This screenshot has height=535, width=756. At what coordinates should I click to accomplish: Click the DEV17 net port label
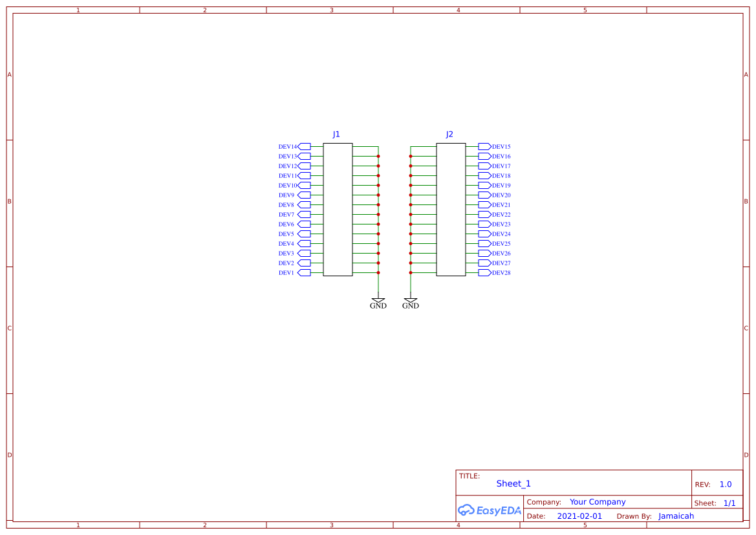pyautogui.click(x=501, y=166)
